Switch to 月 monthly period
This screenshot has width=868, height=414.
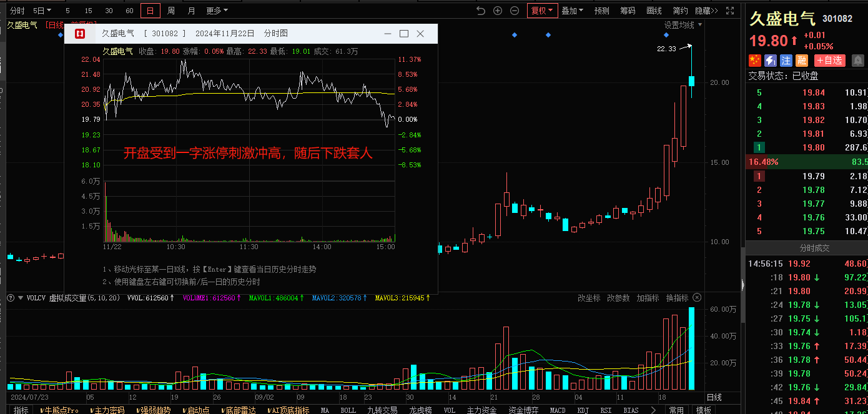pos(192,11)
